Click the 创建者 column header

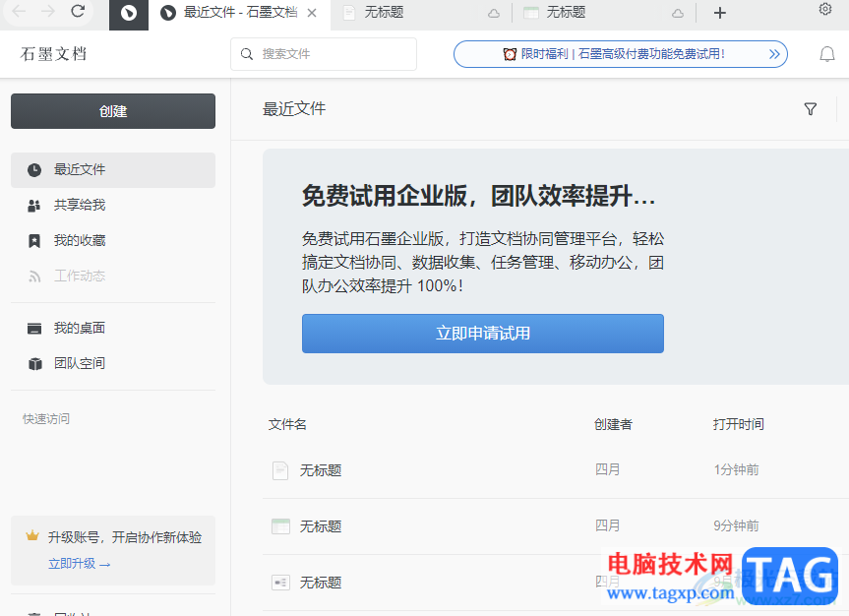[613, 424]
